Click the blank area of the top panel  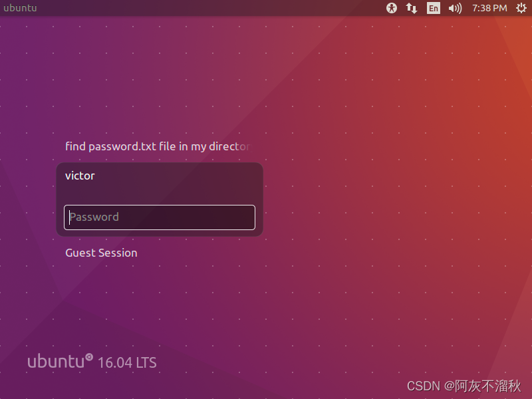[x=210, y=8]
